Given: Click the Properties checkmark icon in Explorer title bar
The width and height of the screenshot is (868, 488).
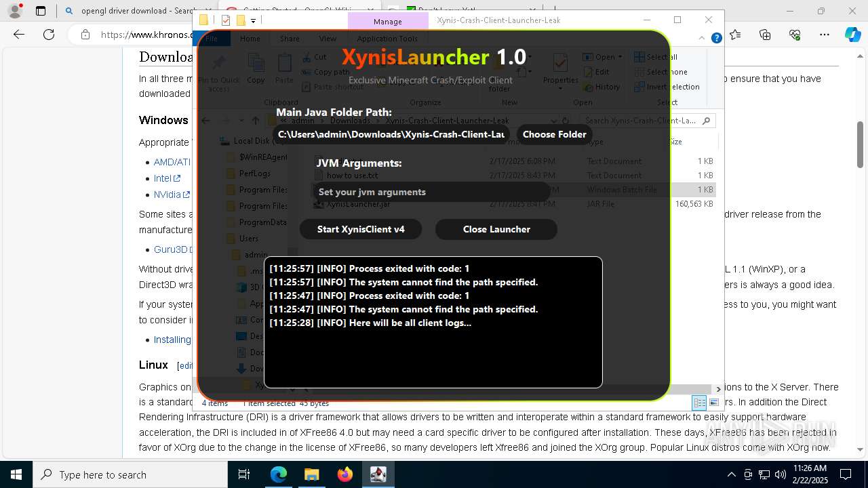Looking at the screenshot, I should 226,20.
